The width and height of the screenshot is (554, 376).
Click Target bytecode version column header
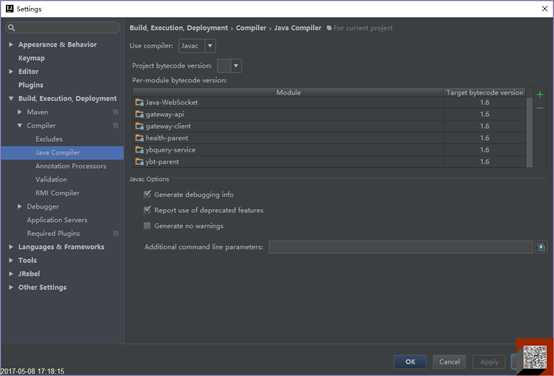pyautogui.click(x=484, y=93)
